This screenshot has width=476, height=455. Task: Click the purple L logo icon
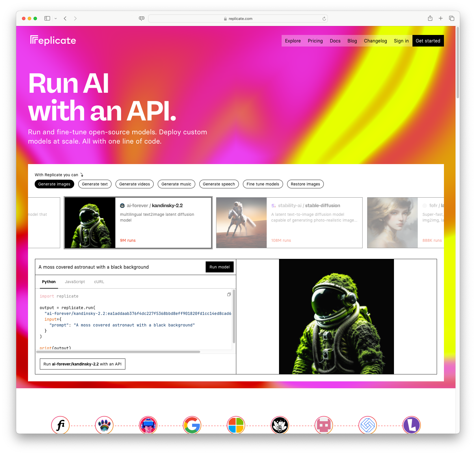[412, 425]
